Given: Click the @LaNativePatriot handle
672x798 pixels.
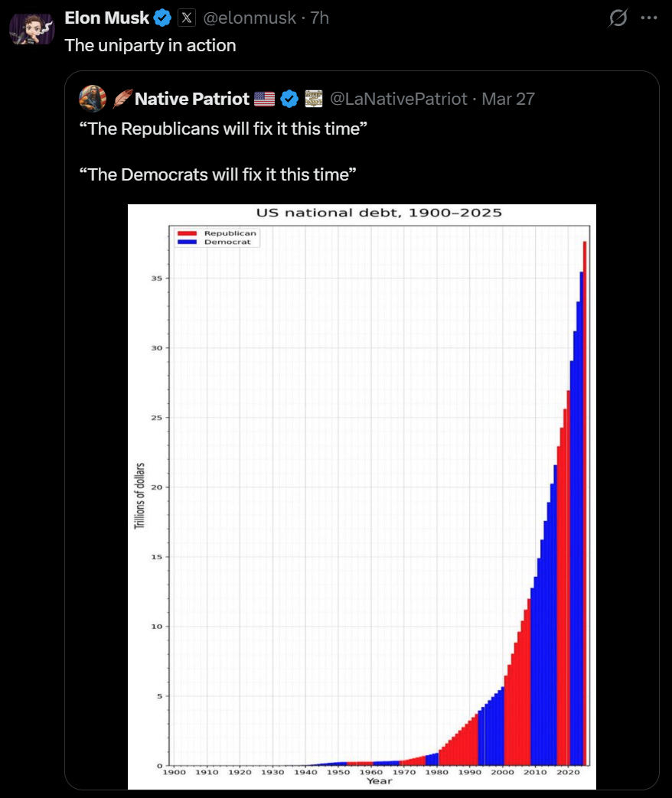Looking at the screenshot, I should pyautogui.click(x=398, y=98).
